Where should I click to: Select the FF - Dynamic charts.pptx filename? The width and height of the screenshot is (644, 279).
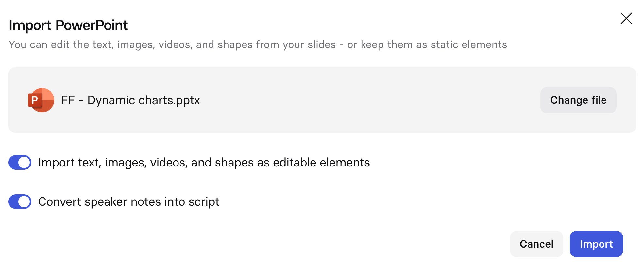click(130, 100)
